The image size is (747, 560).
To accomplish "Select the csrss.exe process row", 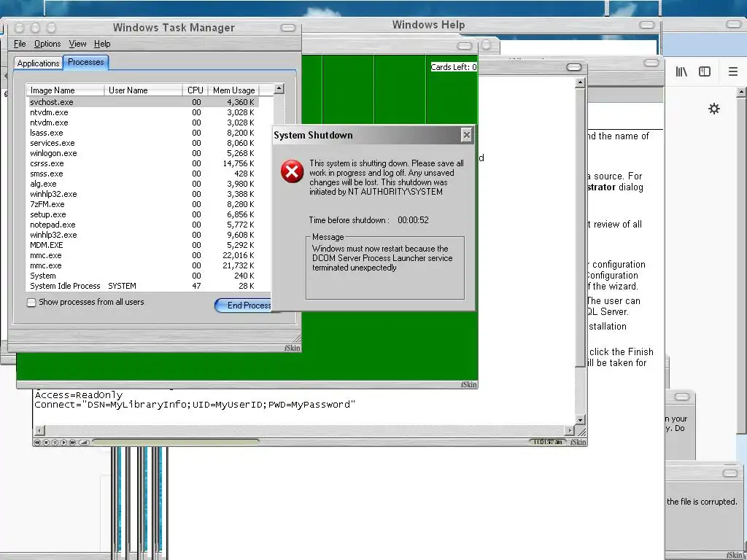I will coord(143,163).
